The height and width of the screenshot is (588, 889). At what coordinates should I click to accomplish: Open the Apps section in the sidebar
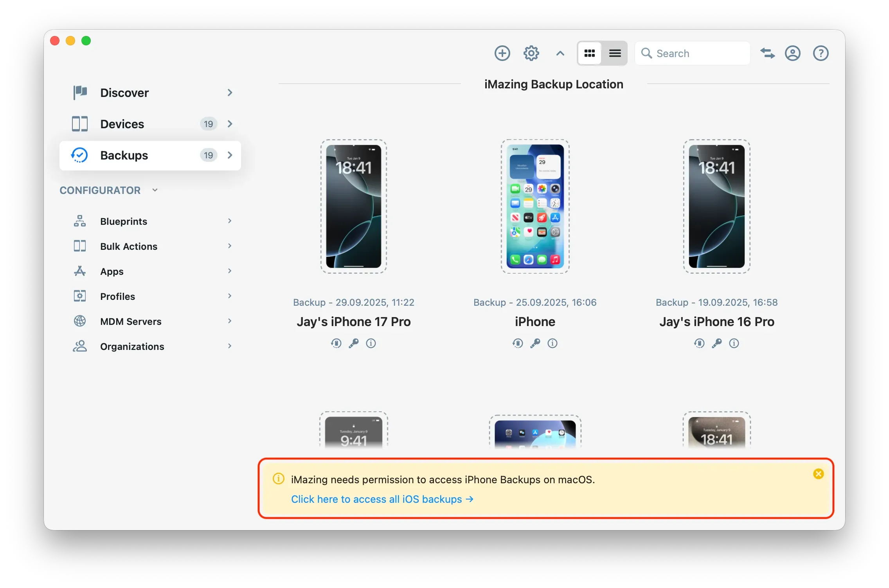(112, 271)
